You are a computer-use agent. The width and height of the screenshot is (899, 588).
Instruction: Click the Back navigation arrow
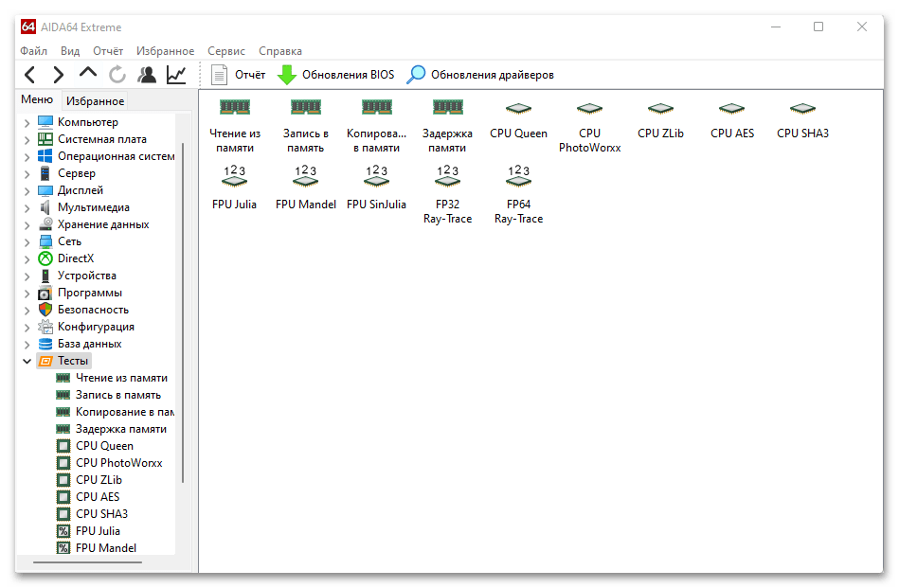pyautogui.click(x=30, y=75)
